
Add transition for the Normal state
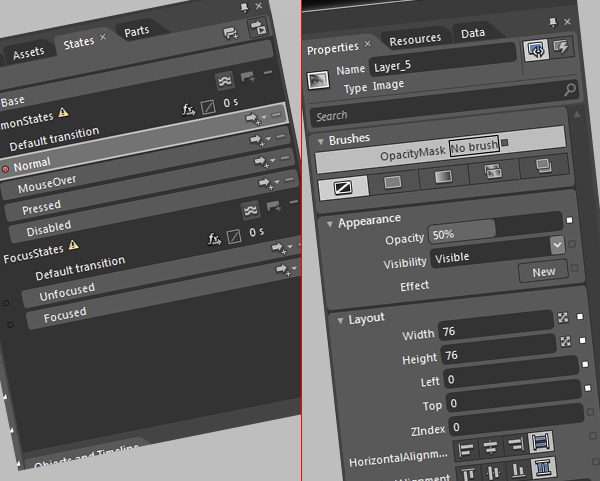coord(253,118)
